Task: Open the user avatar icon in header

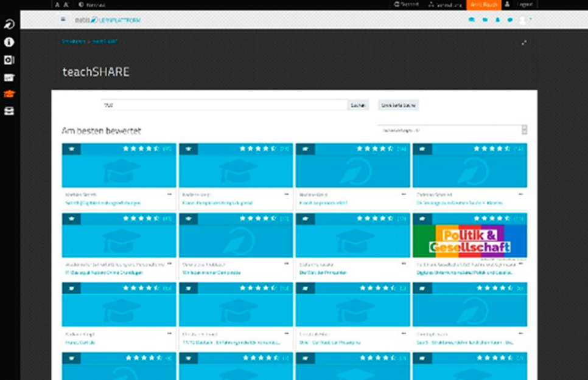Action: pyautogui.click(x=522, y=20)
